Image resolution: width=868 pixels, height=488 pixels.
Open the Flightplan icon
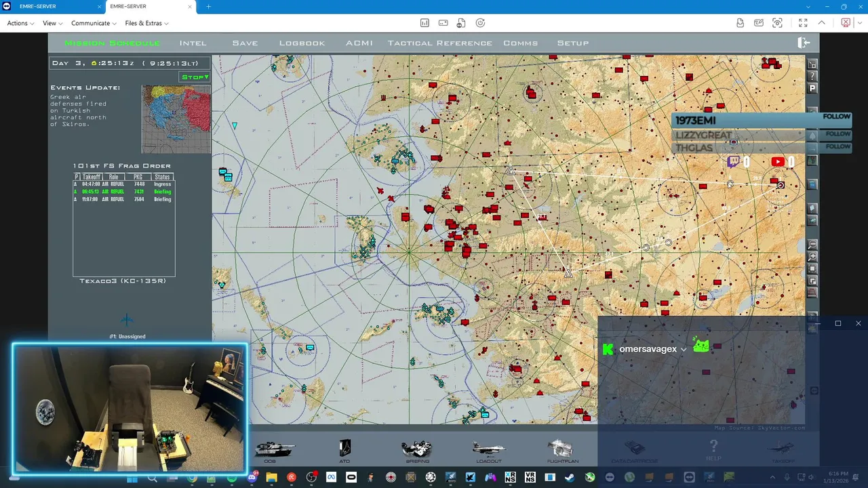pos(562,449)
